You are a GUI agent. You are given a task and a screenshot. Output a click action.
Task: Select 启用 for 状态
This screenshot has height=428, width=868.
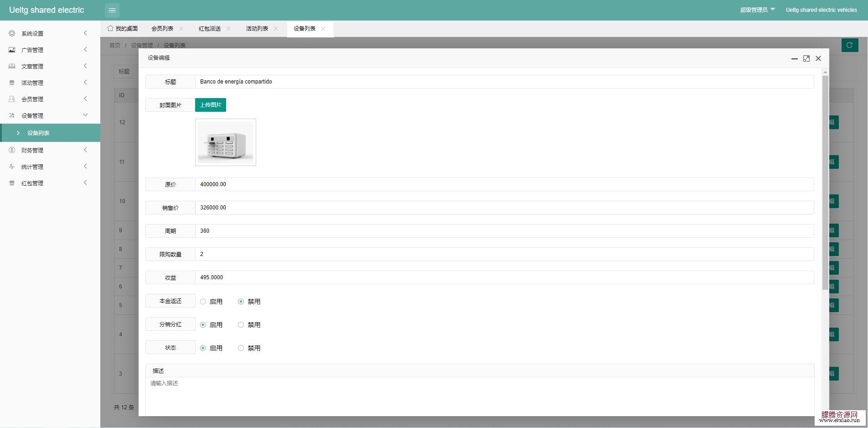(x=203, y=348)
